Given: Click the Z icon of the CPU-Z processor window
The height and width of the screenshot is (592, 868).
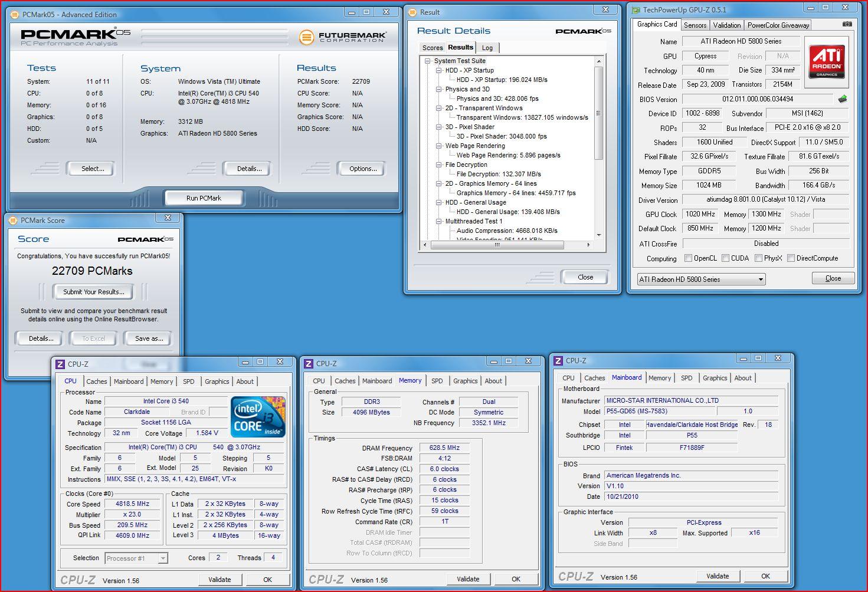Looking at the screenshot, I should 61,364.
